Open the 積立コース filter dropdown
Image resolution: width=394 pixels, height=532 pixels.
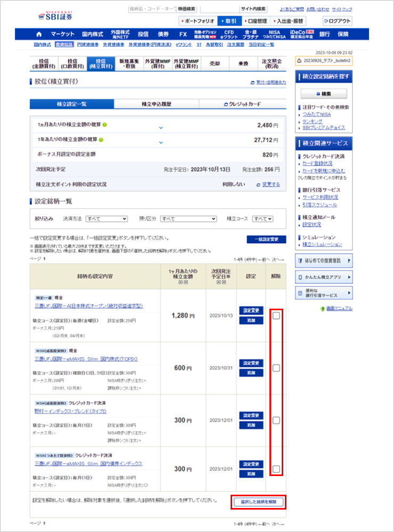[262, 219]
